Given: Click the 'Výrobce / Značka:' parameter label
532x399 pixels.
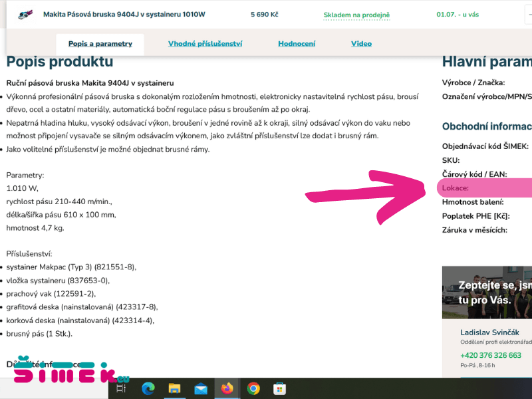Looking at the screenshot, I should coord(473,82).
